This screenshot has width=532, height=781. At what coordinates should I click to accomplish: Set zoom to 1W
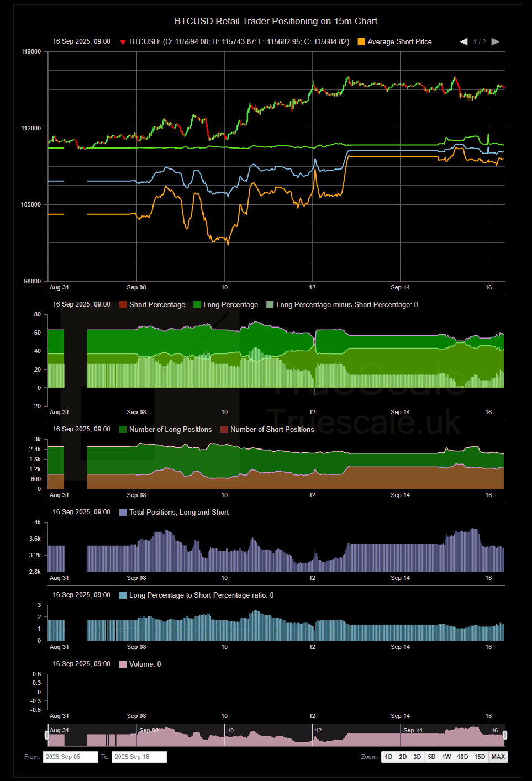[446, 757]
